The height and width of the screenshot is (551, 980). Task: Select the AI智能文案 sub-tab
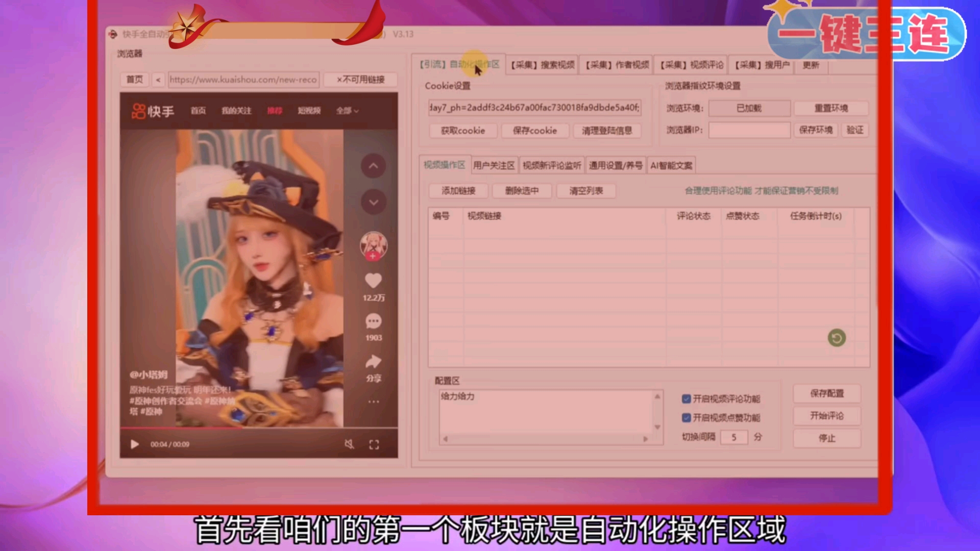pyautogui.click(x=671, y=165)
